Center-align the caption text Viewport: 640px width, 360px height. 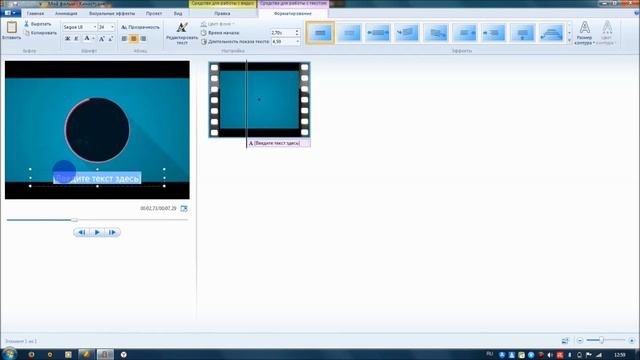coord(133,38)
